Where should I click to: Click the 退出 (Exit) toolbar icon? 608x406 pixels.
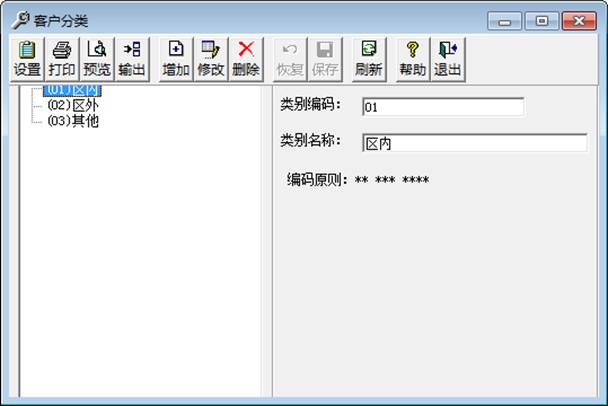tap(447, 59)
